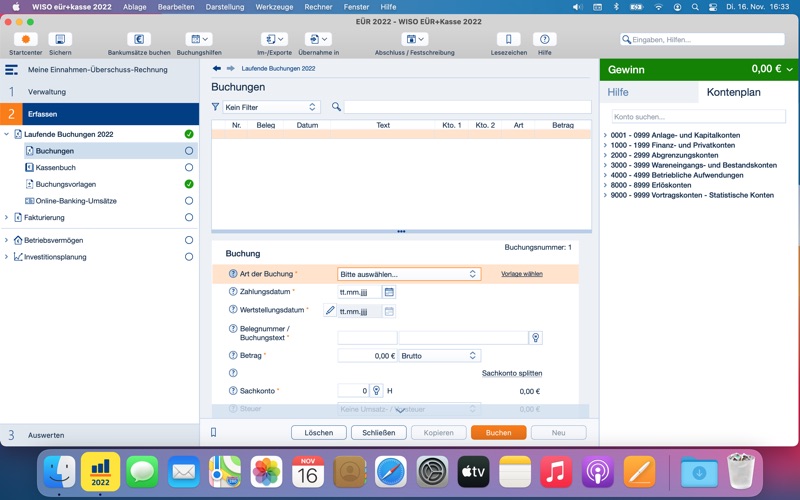Viewport: 800px width, 500px height.
Task: Click the Schließen button
Action: (379, 433)
